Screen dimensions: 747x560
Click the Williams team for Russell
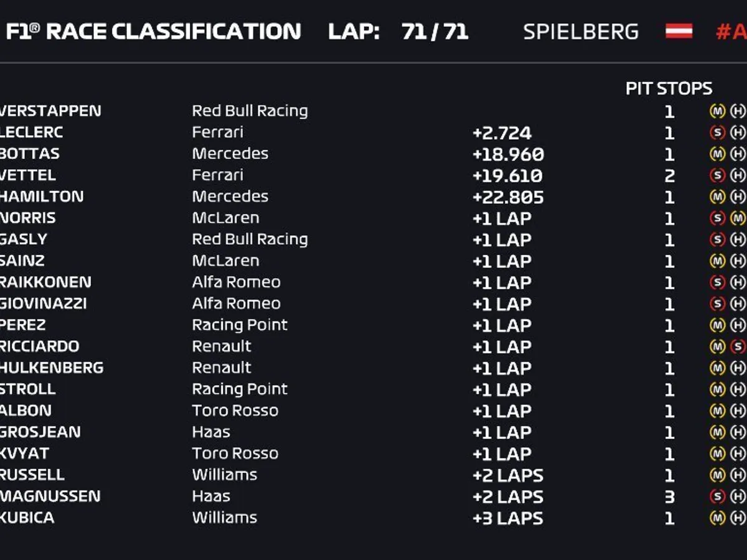pyautogui.click(x=224, y=475)
